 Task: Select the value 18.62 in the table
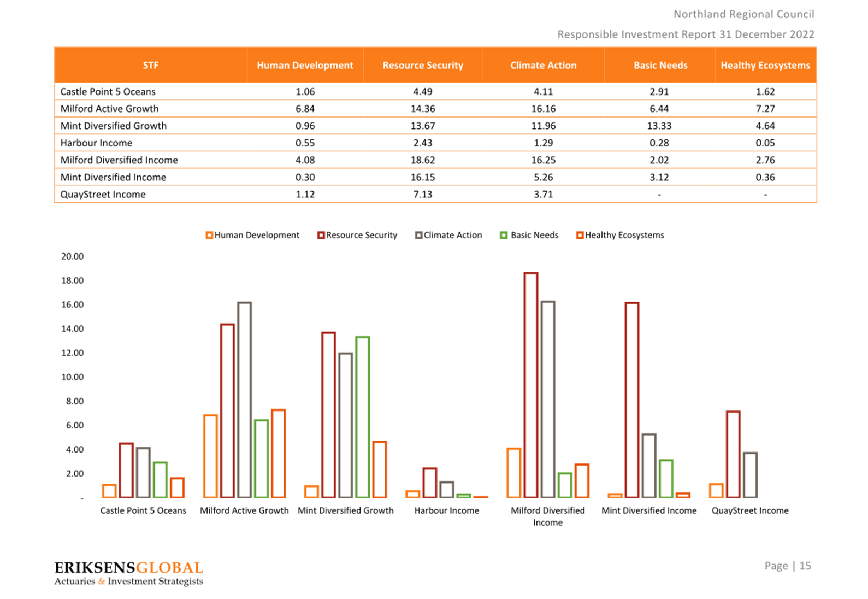[x=423, y=160]
